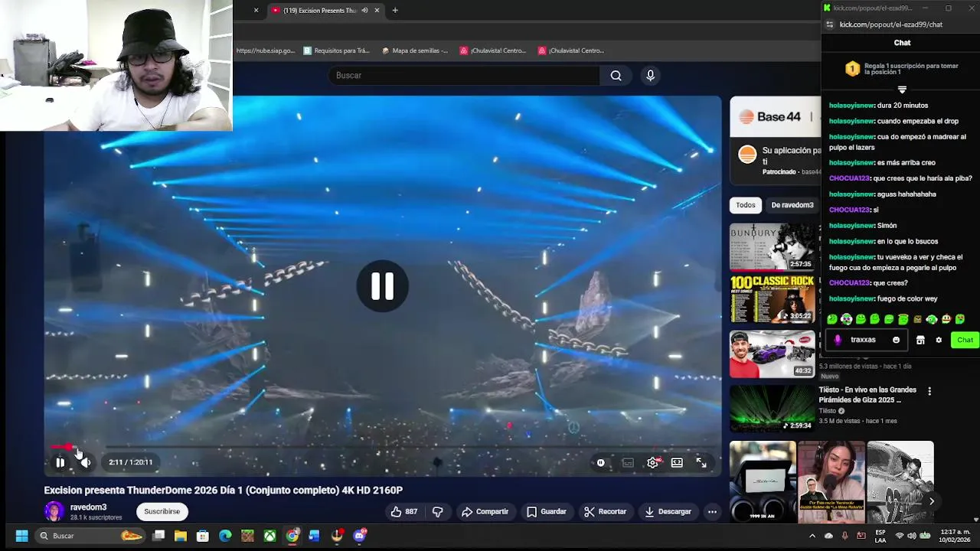Open more actions three-dot menu below video
980x551 pixels.
[x=712, y=512]
